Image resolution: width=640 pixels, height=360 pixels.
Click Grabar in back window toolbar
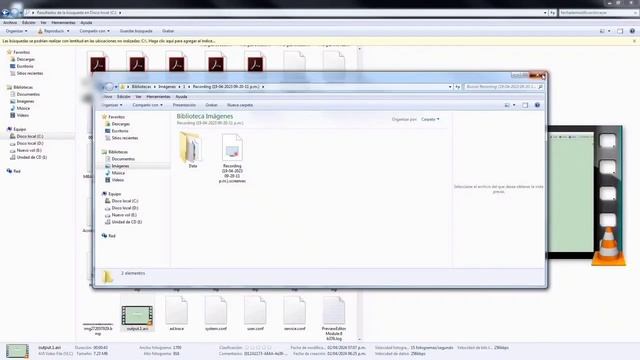point(168,31)
